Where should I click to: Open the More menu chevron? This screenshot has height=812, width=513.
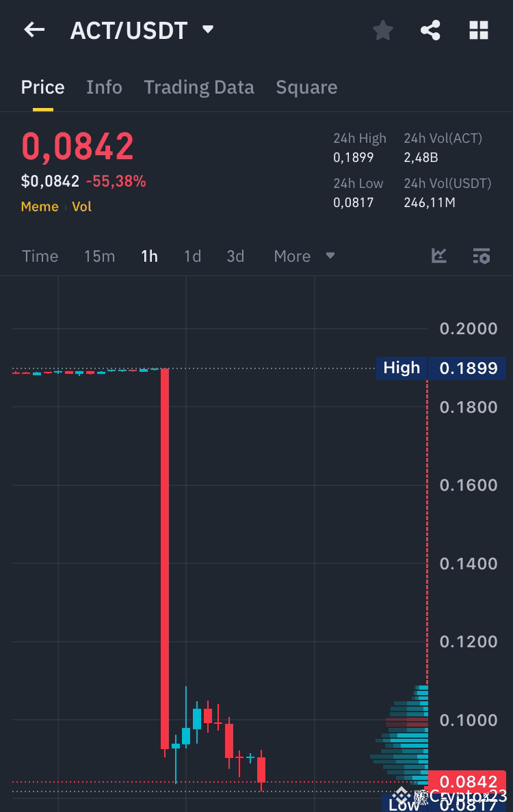coord(330,256)
